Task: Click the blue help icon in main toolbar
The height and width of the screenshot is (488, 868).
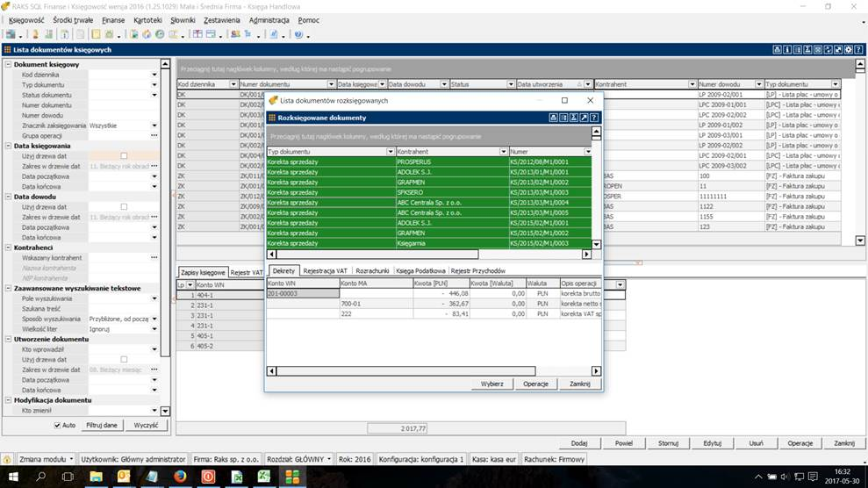Action: click(298, 34)
